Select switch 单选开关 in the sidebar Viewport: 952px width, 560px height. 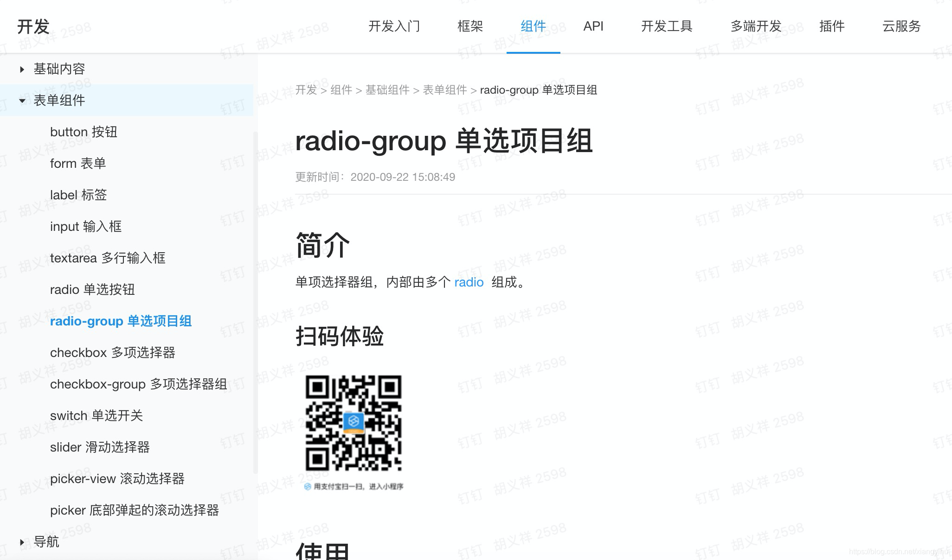pyautogui.click(x=96, y=416)
